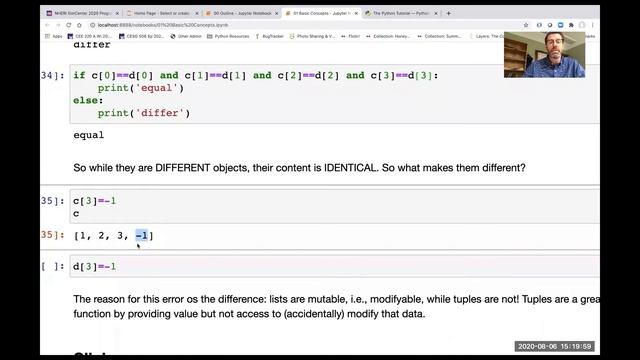Bookmark this page with the star icon
Image resolution: width=640 pixels, height=360 pixels.
pos(526,25)
